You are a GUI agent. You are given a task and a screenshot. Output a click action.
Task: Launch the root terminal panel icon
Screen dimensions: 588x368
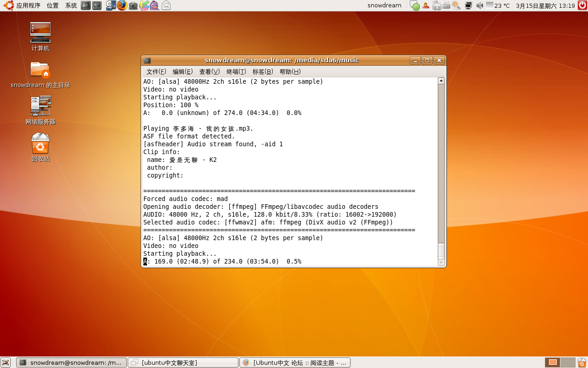click(x=85, y=6)
